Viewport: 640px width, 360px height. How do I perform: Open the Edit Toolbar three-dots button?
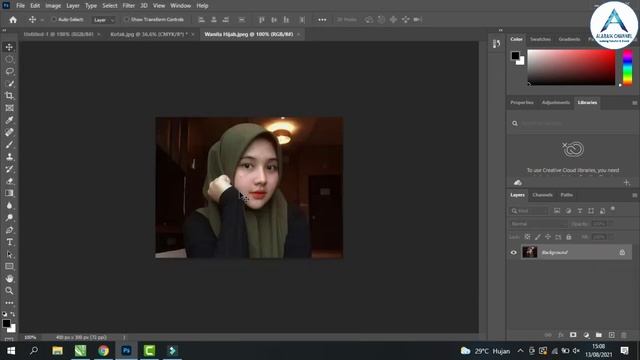point(9,303)
